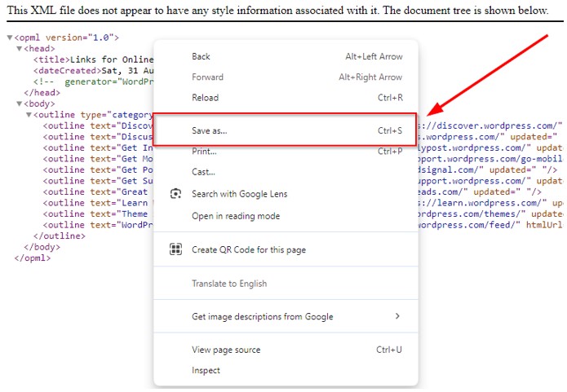Choose Cast... from the menu

click(x=203, y=172)
